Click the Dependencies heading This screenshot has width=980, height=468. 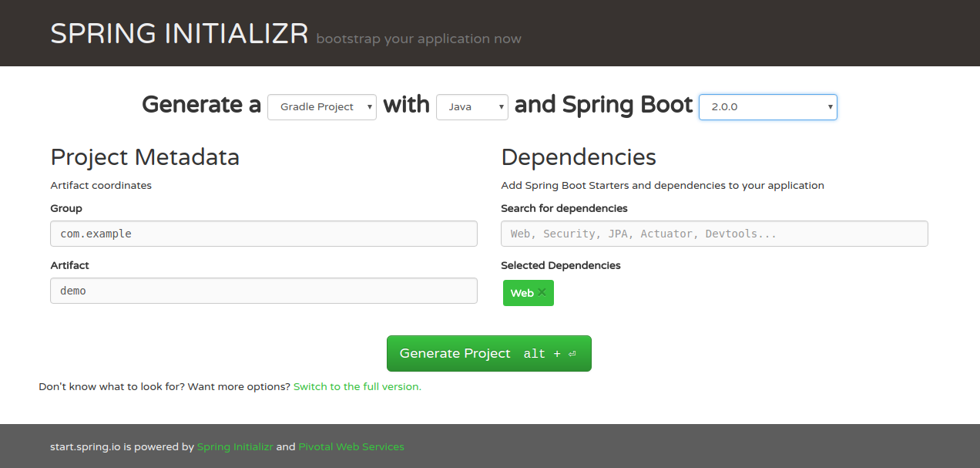(x=579, y=157)
